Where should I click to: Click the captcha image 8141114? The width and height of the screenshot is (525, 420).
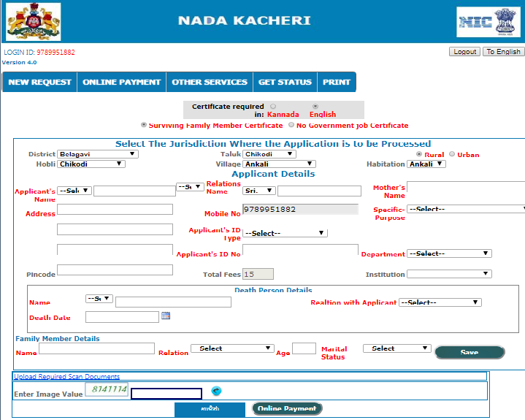(x=107, y=389)
